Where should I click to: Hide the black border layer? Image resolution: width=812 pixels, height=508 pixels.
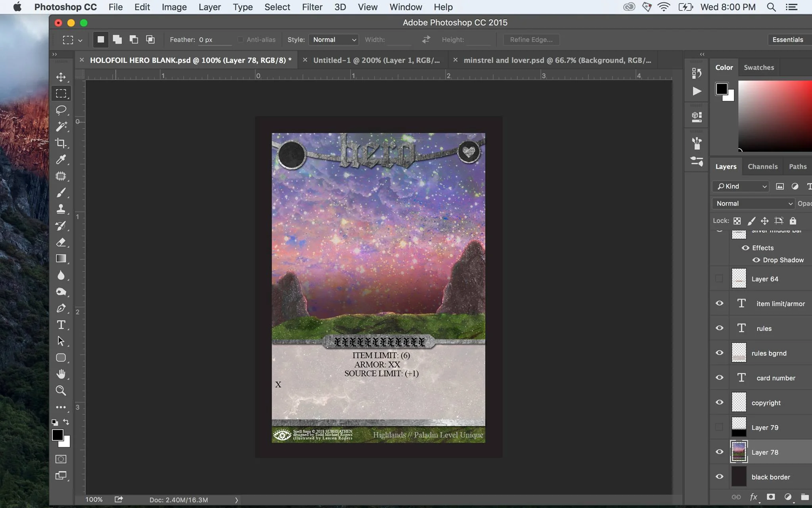[719, 477]
